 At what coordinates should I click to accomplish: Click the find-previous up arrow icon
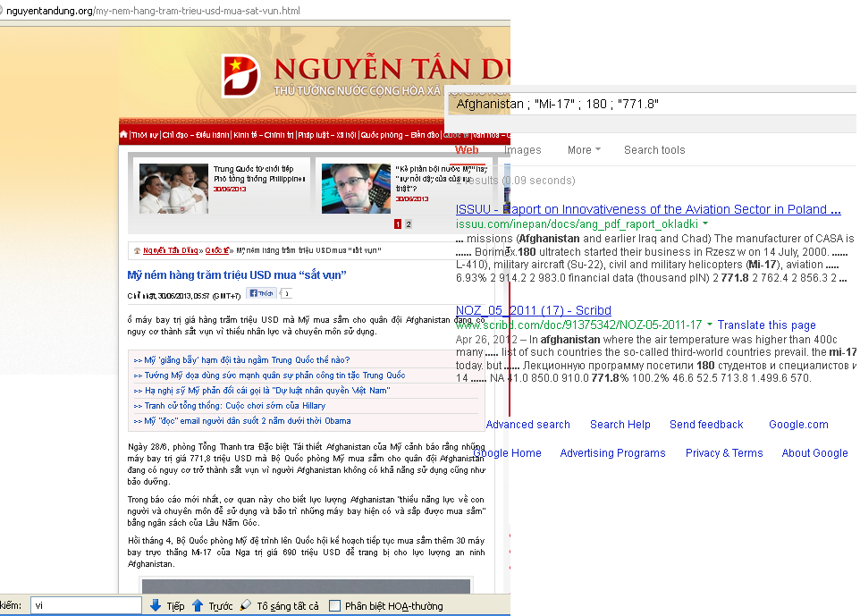click(x=198, y=605)
